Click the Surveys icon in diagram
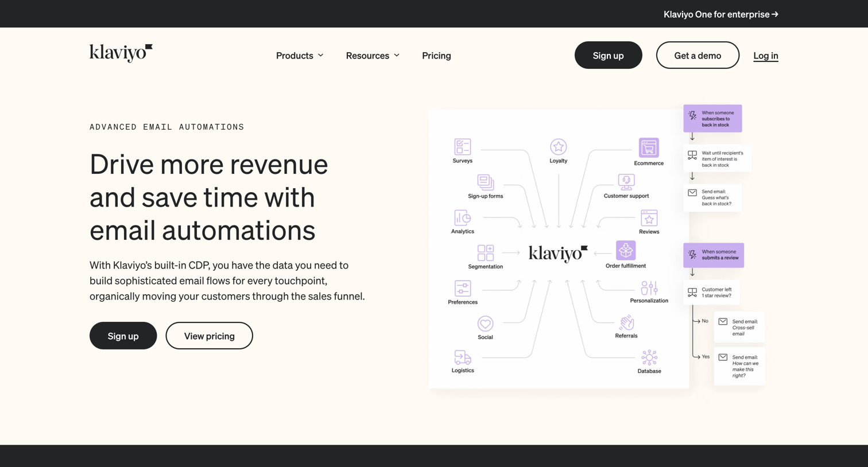This screenshot has width=868, height=467. coord(463,147)
